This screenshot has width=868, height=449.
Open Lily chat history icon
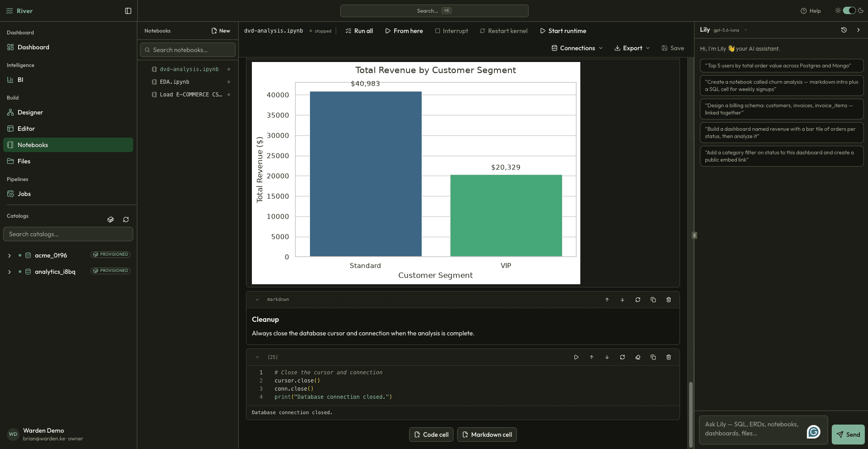[x=844, y=30]
